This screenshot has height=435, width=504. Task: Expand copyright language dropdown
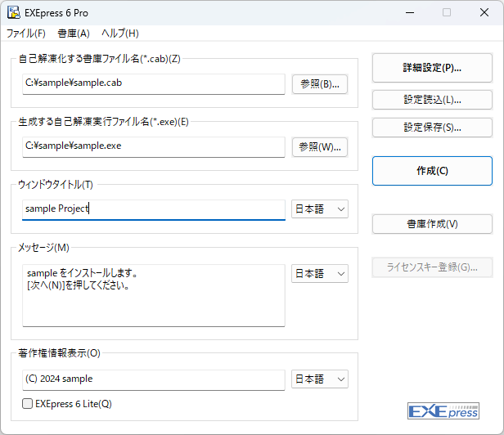point(319,379)
